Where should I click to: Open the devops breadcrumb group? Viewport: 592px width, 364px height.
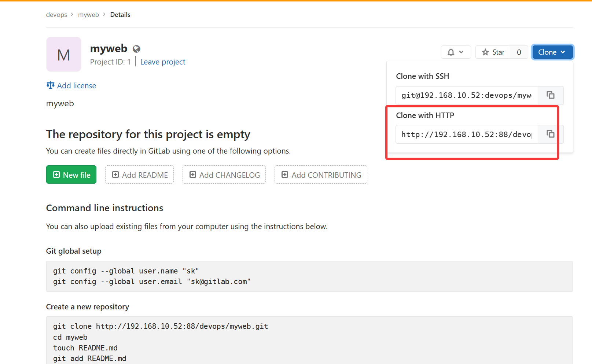(x=56, y=15)
